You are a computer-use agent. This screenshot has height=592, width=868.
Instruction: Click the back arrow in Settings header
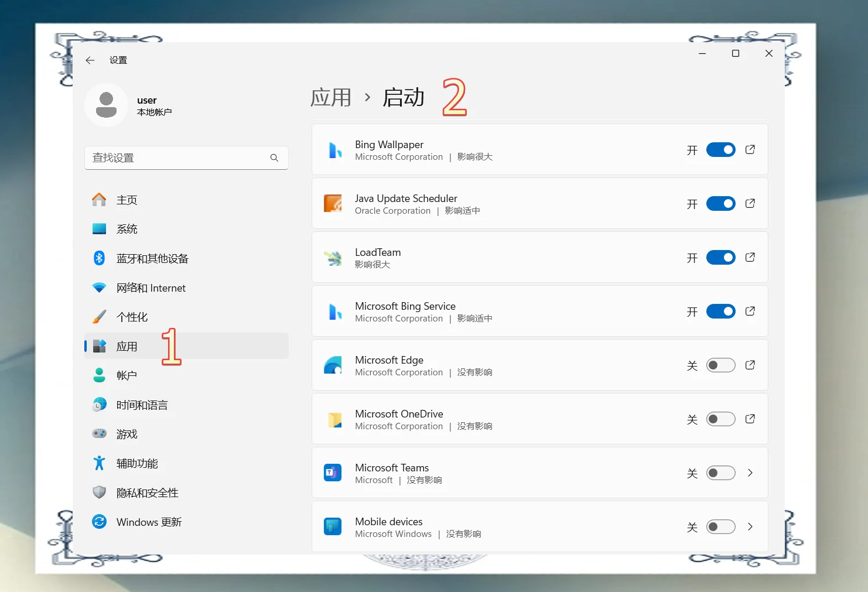tap(90, 60)
